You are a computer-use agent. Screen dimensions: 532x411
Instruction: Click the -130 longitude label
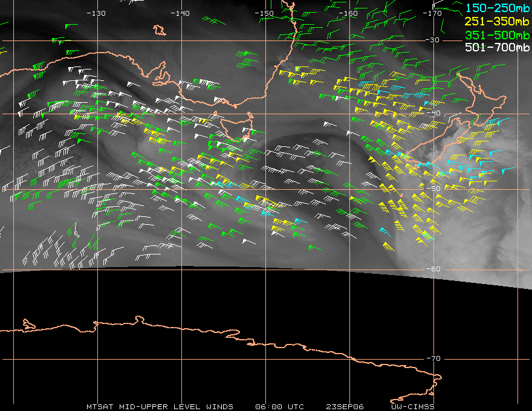point(96,13)
